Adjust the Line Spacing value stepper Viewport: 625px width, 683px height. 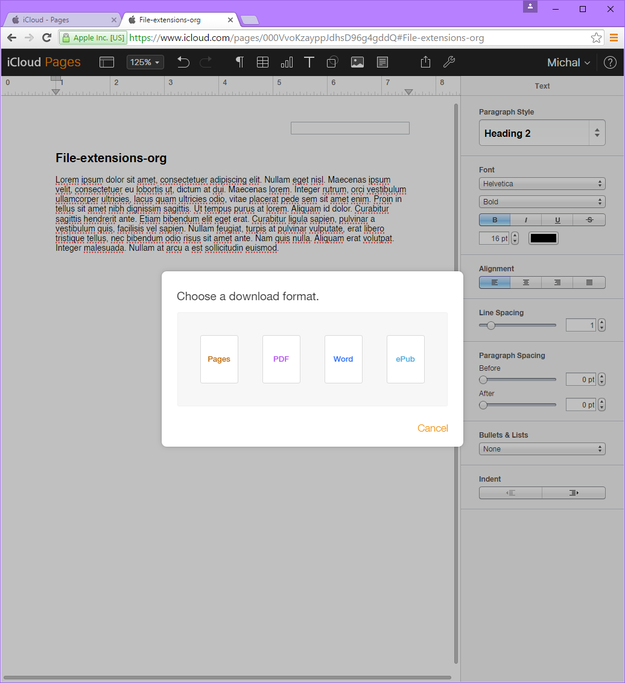[x=601, y=325]
